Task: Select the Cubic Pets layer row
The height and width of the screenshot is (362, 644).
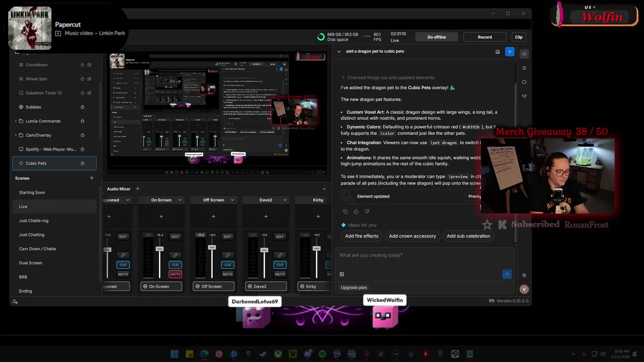Action: coord(54,163)
